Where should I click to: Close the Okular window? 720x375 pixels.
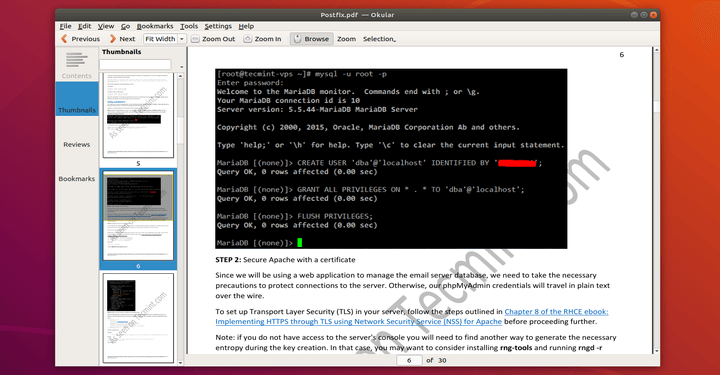653,15
